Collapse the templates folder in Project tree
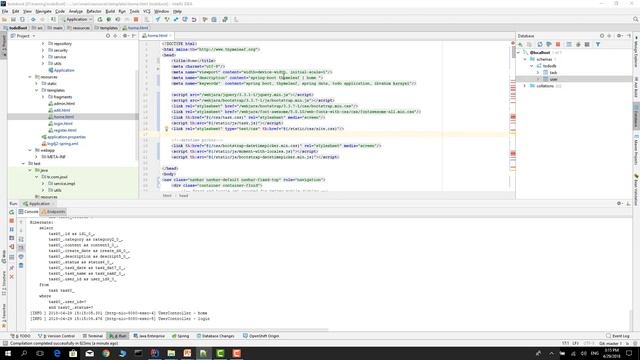The width and height of the screenshot is (640, 360). pyautogui.click(x=37, y=90)
